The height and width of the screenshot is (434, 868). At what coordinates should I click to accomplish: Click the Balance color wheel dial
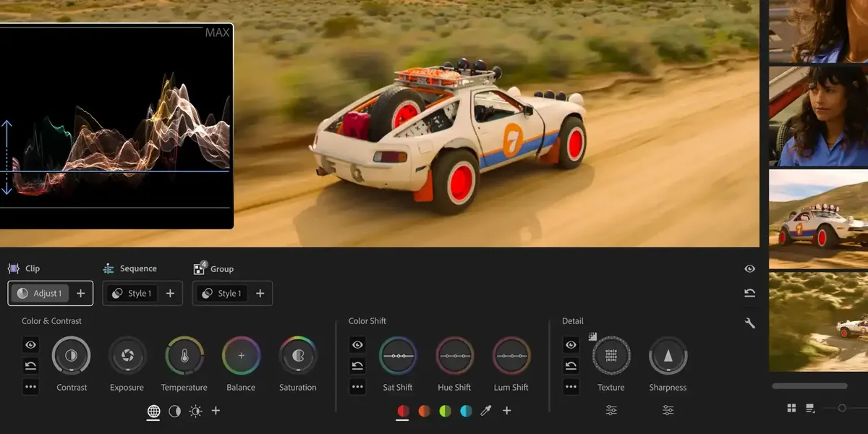click(x=241, y=355)
